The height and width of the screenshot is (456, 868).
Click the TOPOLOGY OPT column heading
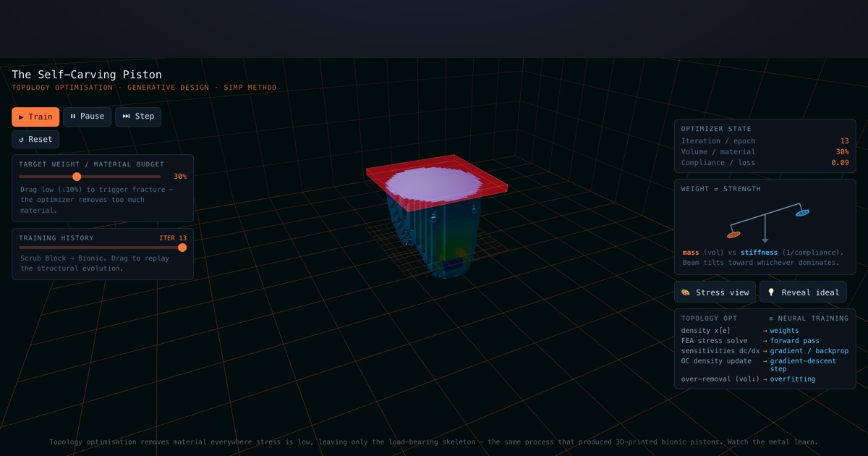(x=710, y=318)
